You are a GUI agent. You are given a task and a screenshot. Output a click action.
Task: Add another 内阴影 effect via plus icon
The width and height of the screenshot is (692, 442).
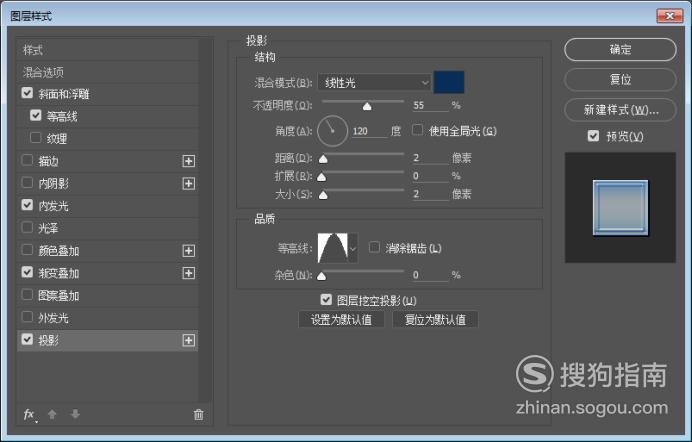[188, 184]
